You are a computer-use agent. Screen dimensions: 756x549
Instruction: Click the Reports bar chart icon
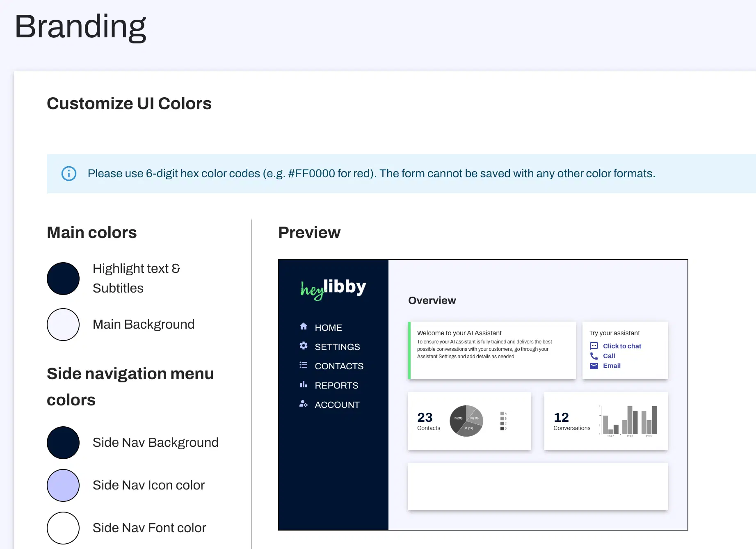304,384
